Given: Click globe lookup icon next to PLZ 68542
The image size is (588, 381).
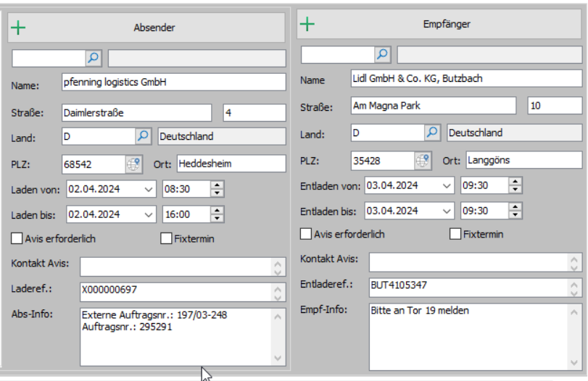Looking at the screenshot, I should [133, 164].
